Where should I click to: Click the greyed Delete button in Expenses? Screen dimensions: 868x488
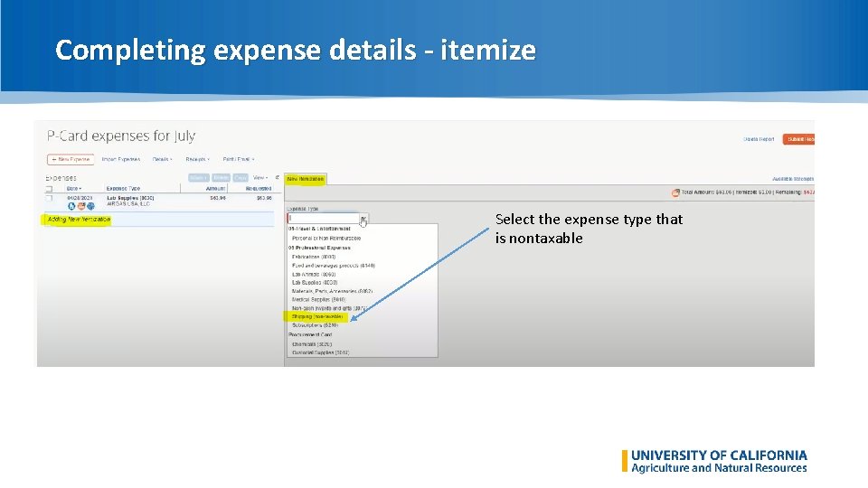point(222,178)
